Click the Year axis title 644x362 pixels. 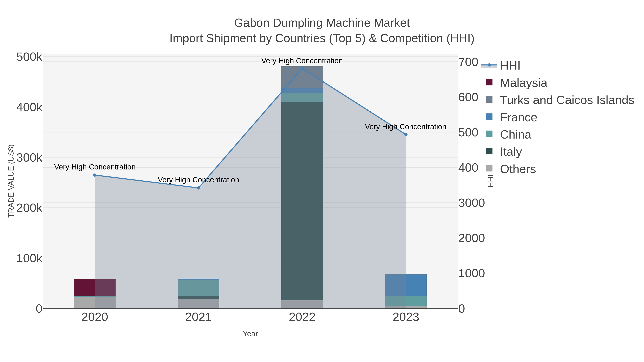(250, 334)
